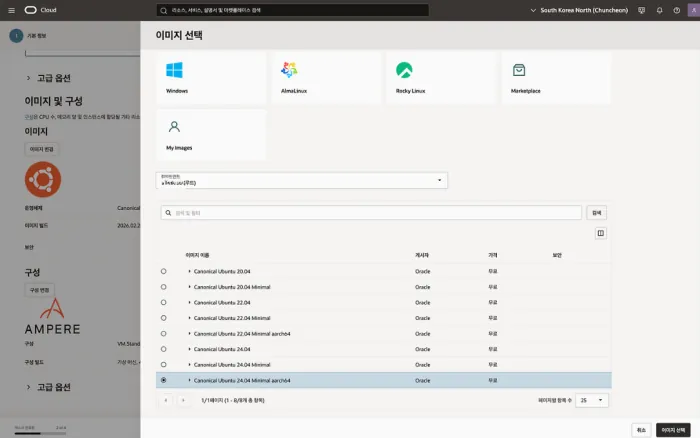
Task: Open the South Korea North region selector
Action: [579, 10]
